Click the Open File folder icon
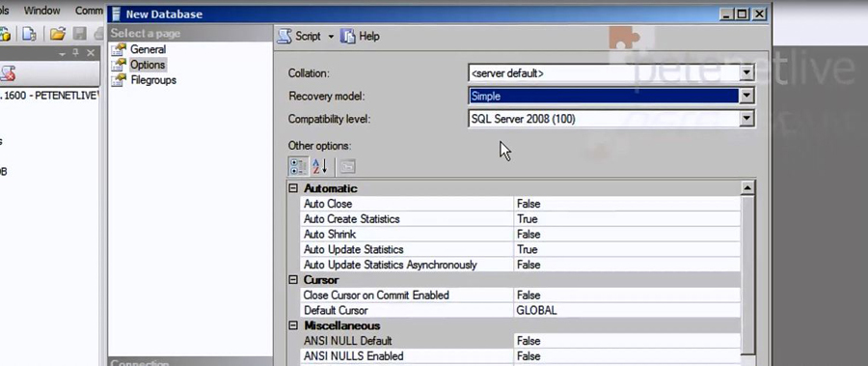Screen dimensions: 868x366 [x=58, y=34]
